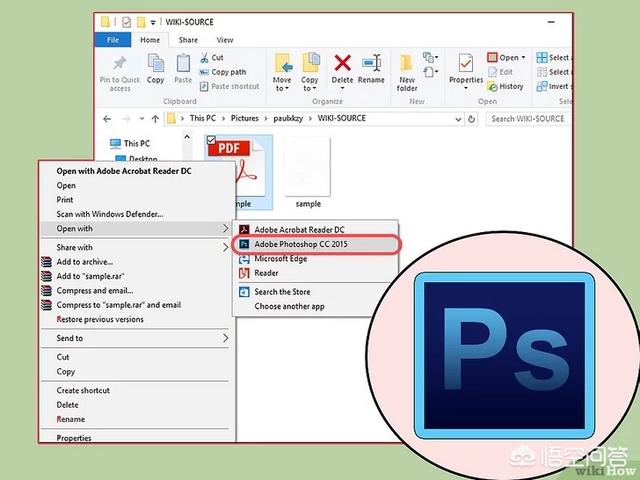Open Quick Access Toolbar customize dropdown

pyautogui.click(x=153, y=22)
